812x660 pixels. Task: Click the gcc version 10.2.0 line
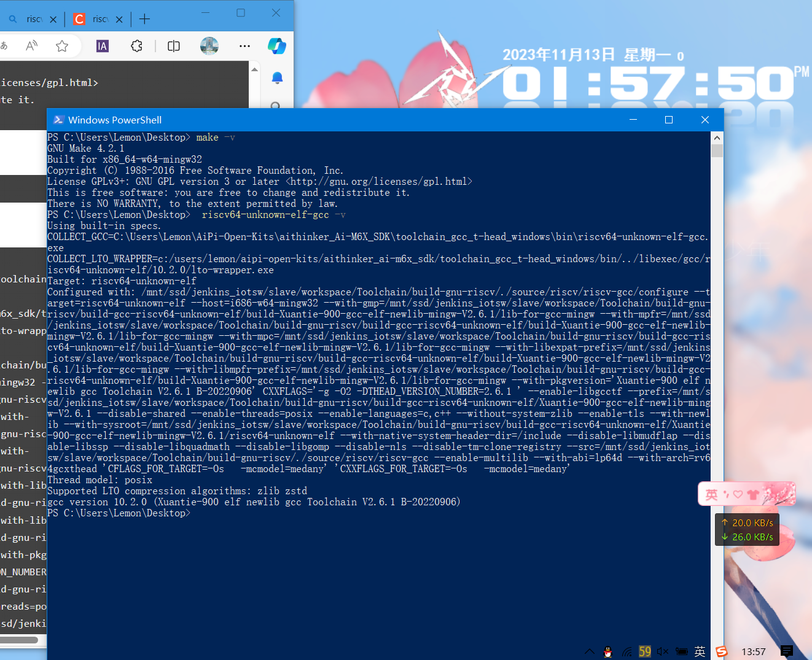click(254, 502)
